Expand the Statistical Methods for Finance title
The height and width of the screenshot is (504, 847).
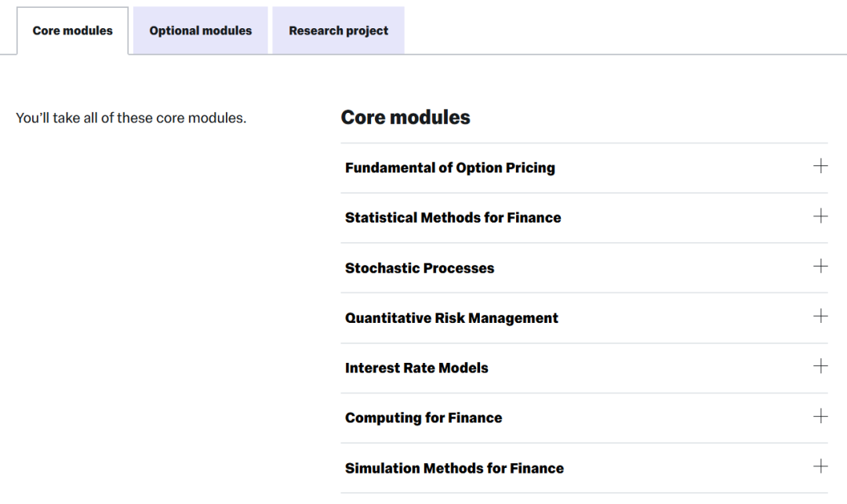coord(453,218)
